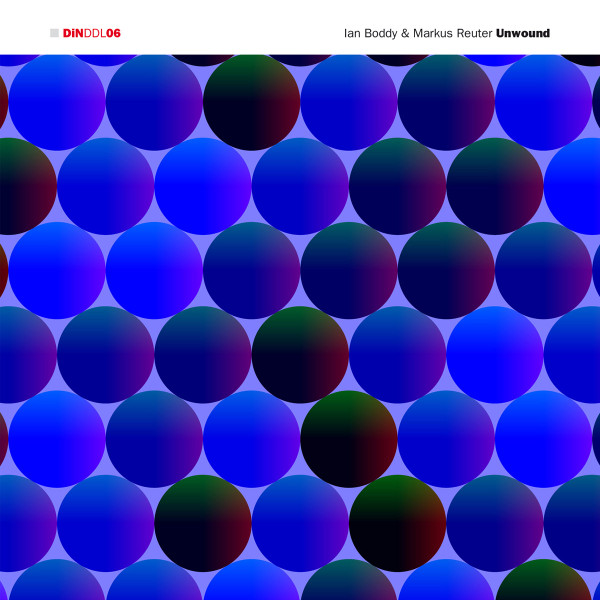
Task: Click the cut-off dark green circle at the bottom right edge
Action: (544, 585)
